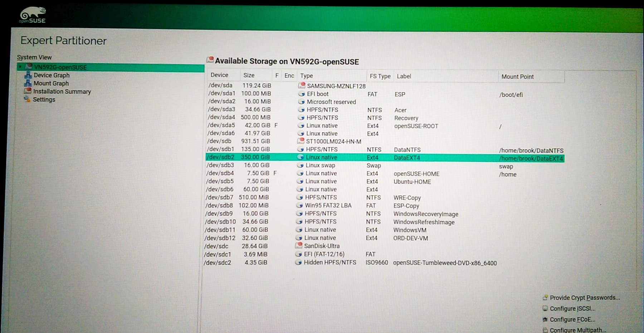The image size is (644, 333).
Task: Click the partition icon in /dev/sdb2 row
Action: 301,157
